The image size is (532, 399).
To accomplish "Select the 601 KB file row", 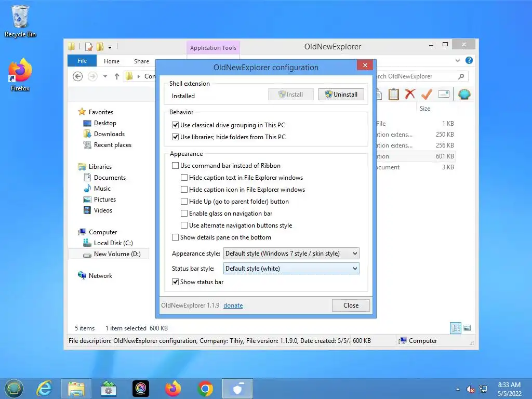I will pyautogui.click(x=416, y=156).
